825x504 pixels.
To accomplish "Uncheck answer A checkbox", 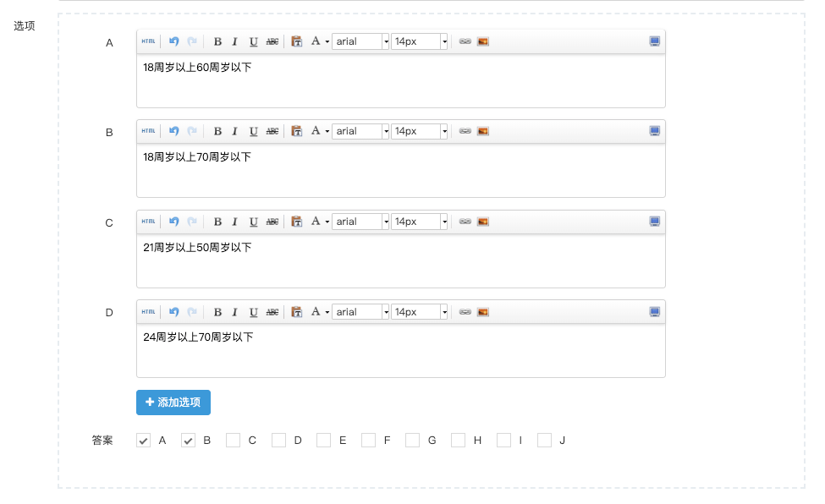I will click(x=143, y=441).
